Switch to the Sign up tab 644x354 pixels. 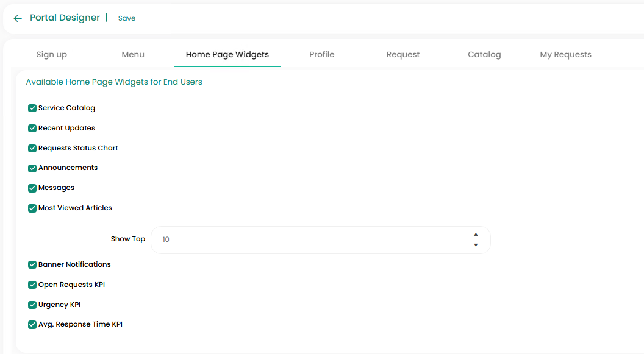click(51, 54)
